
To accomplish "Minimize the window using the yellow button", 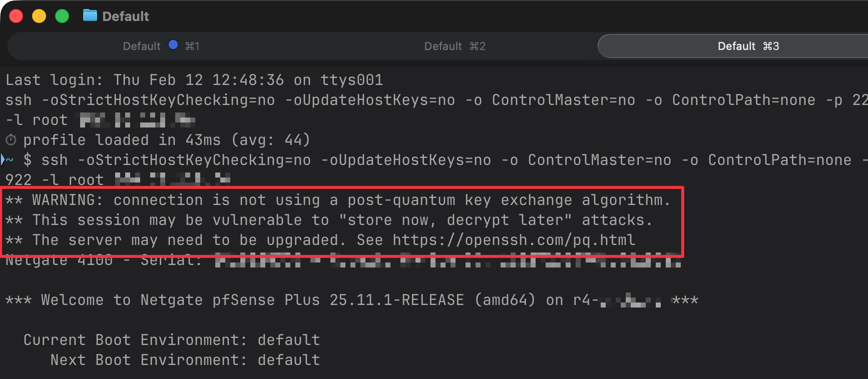I will (39, 16).
